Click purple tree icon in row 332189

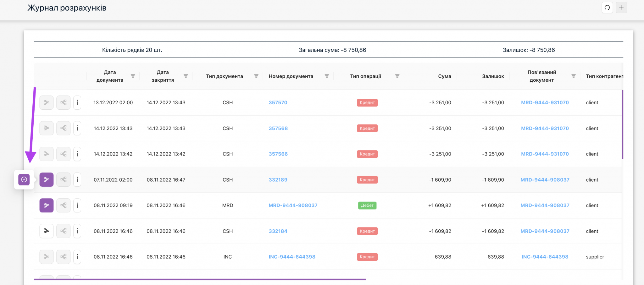click(x=47, y=180)
